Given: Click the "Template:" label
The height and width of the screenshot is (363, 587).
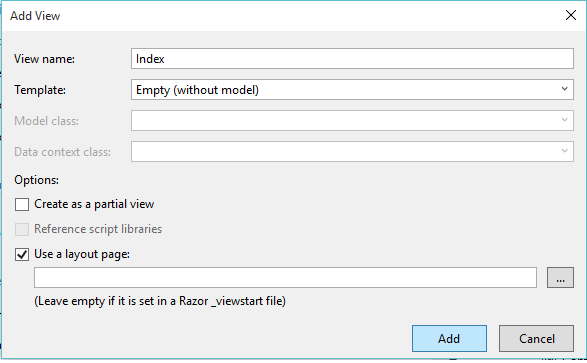Looking at the screenshot, I should (x=40, y=90).
